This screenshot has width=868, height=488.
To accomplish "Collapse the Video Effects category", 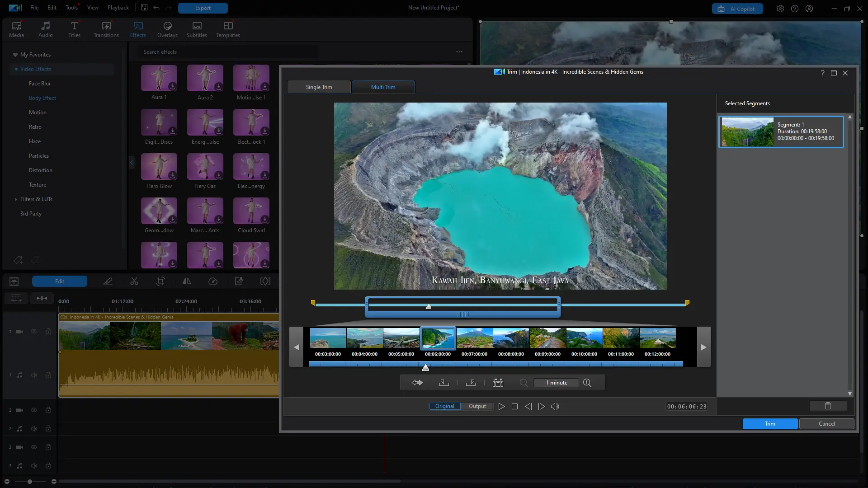I will (16, 69).
